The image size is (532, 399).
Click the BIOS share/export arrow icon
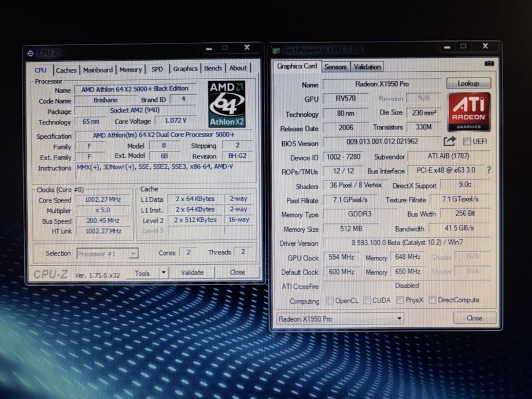coord(450,141)
